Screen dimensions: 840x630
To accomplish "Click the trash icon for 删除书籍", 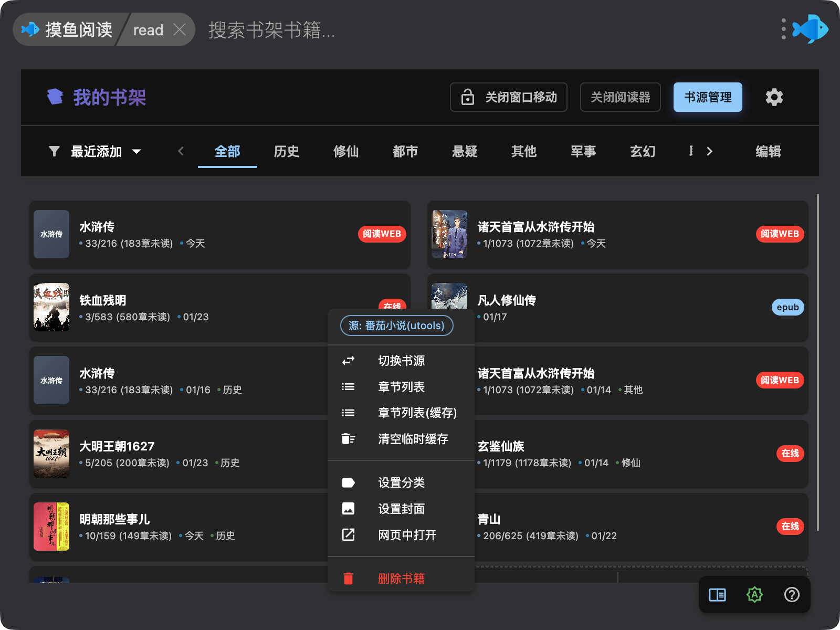I will tap(348, 579).
